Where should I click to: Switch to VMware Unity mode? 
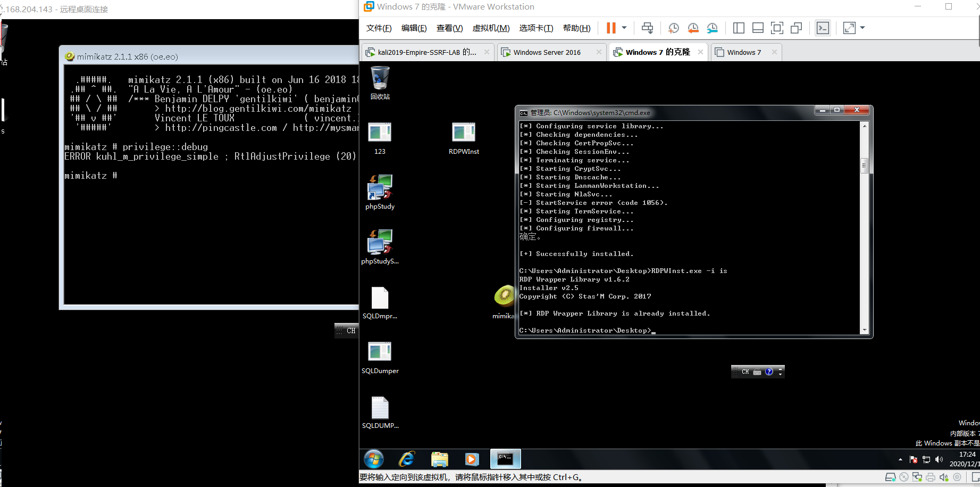tap(797, 28)
